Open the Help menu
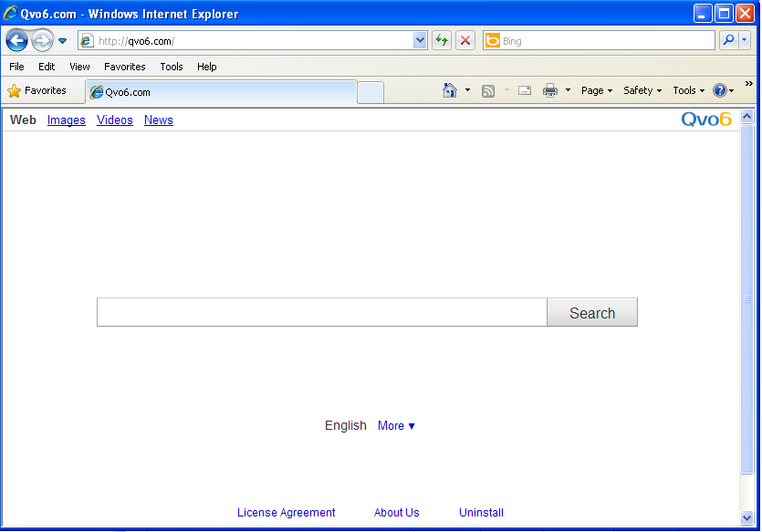762x532 pixels. point(206,67)
